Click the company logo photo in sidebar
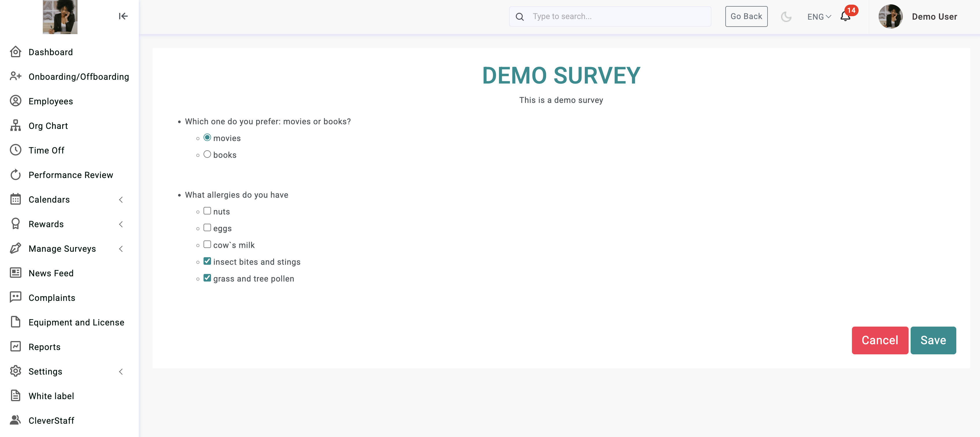980x437 pixels. 60,17
